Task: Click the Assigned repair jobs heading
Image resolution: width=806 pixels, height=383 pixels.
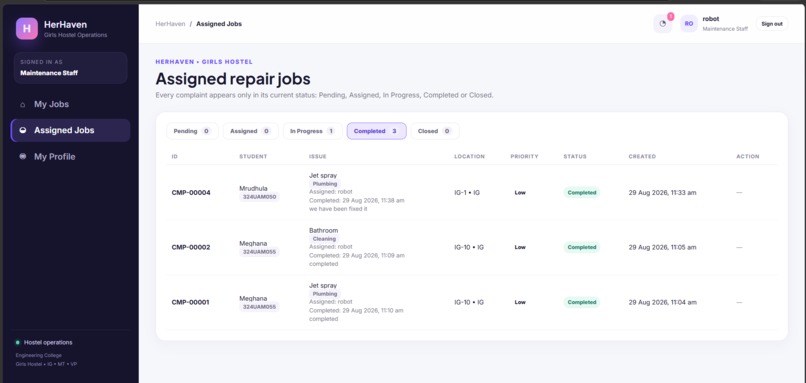Action: pos(233,79)
